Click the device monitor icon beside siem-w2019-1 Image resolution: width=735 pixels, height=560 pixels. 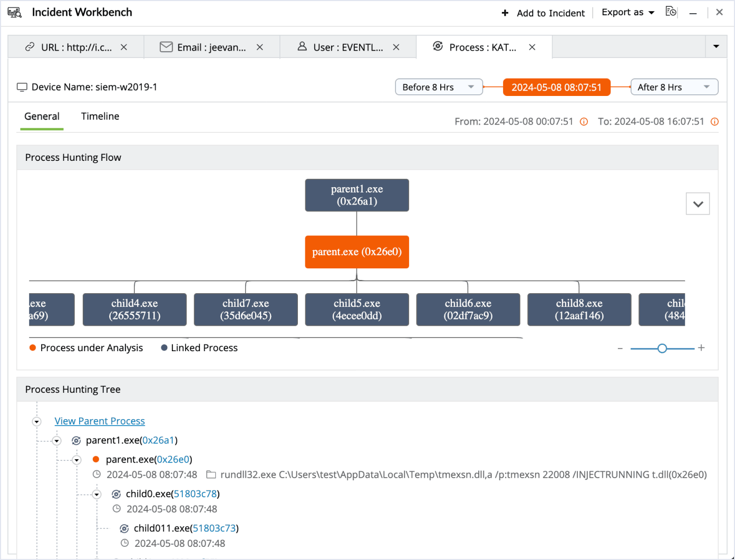coord(22,86)
